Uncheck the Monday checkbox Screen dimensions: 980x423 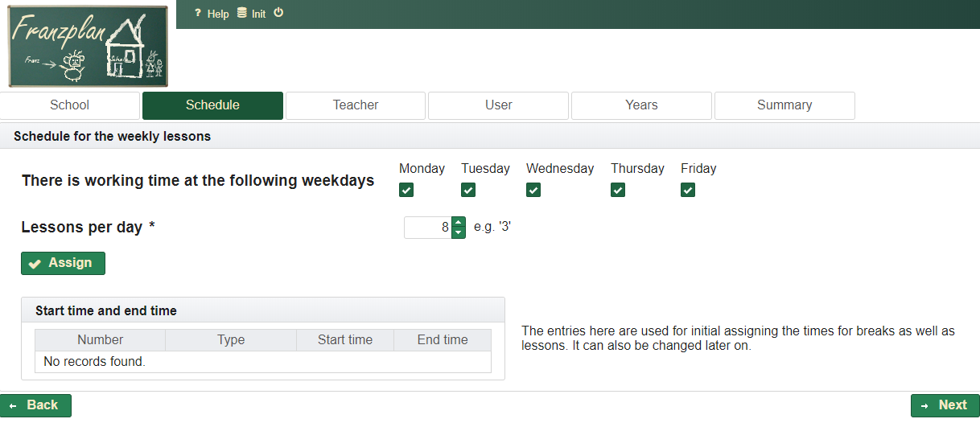tap(406, 191)
